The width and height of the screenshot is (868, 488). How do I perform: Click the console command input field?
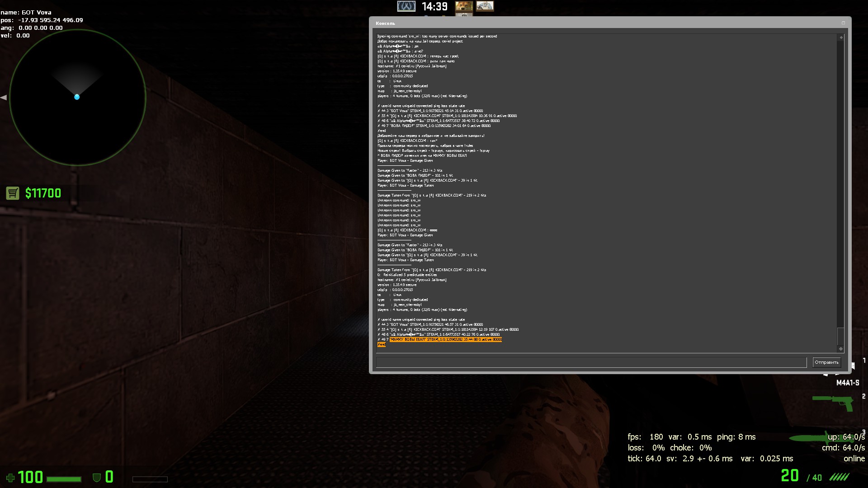(x=591, y=362)
